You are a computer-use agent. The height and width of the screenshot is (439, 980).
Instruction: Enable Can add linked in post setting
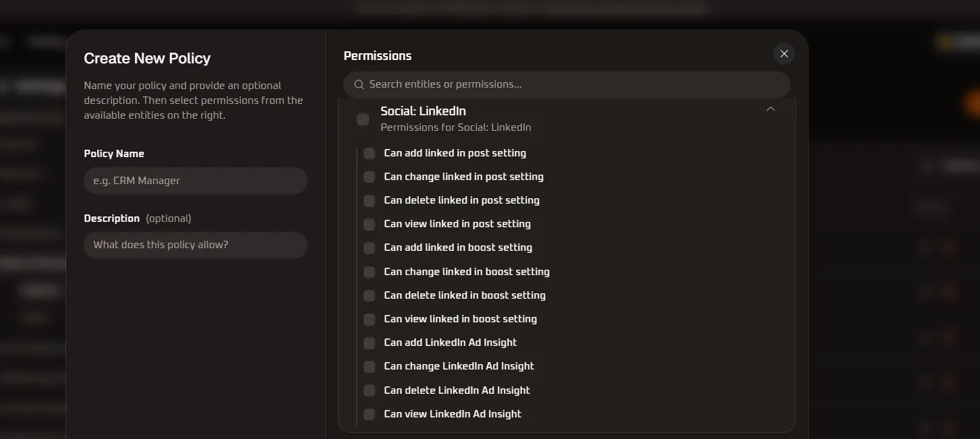pos(369,153)
